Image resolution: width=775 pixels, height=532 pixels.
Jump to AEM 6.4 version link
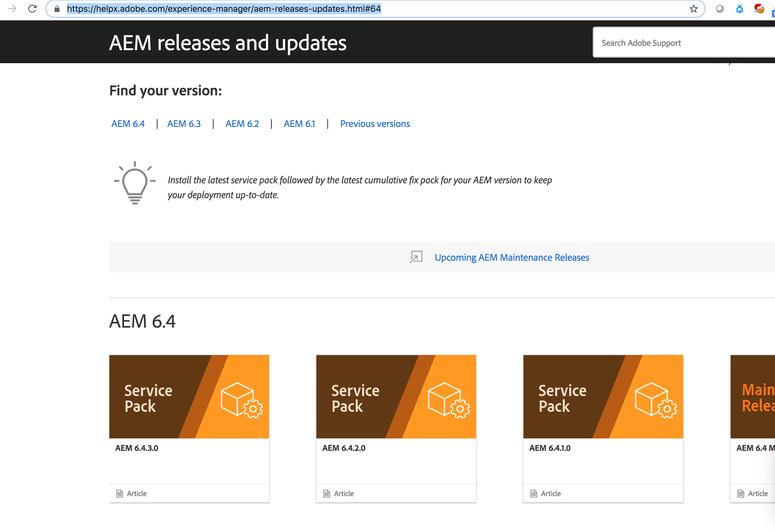pyautogui.click(x=128, y=124)
